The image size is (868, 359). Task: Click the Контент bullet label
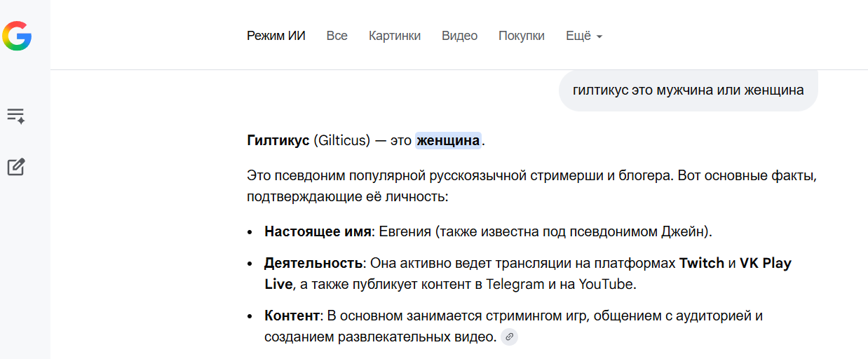[292, 316]
